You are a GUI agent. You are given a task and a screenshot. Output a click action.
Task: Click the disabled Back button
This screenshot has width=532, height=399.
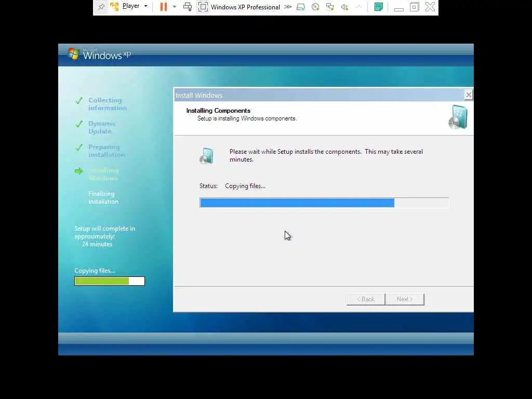pyautogui.click(x=366, y=299)
